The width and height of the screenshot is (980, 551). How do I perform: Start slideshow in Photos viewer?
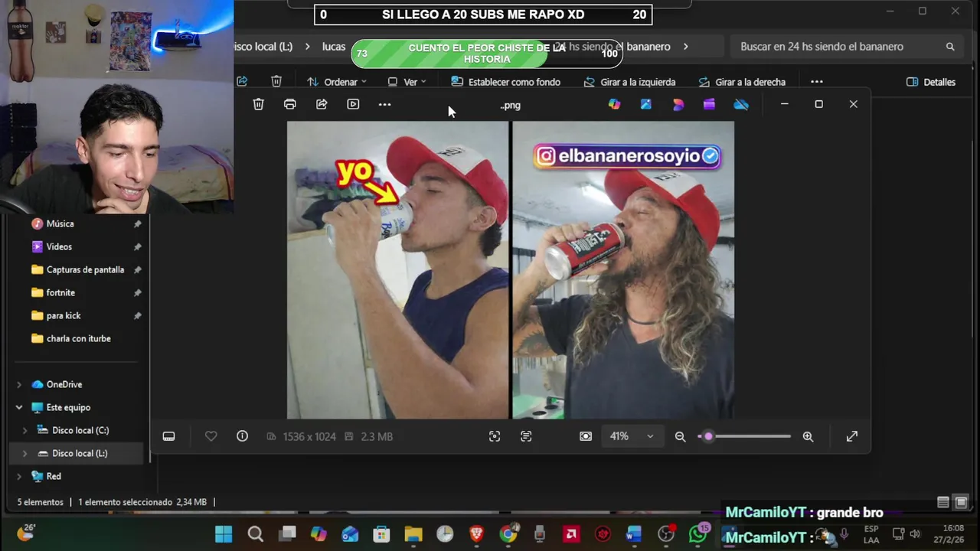[353, 104]
